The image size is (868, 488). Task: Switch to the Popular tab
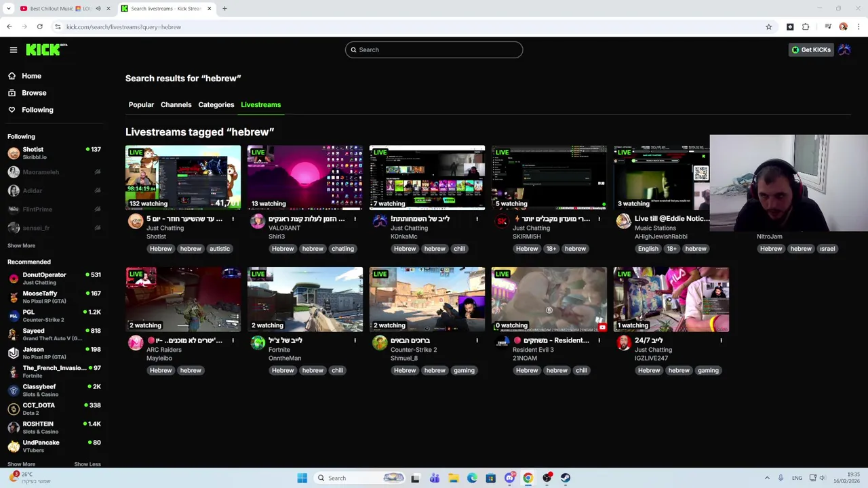click(x=141, y=104)
